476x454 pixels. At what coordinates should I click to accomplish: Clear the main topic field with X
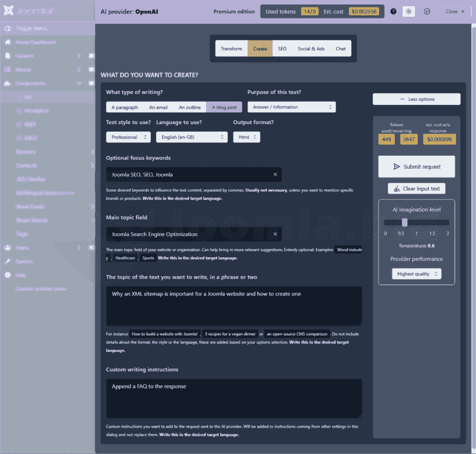pos(275,234)
